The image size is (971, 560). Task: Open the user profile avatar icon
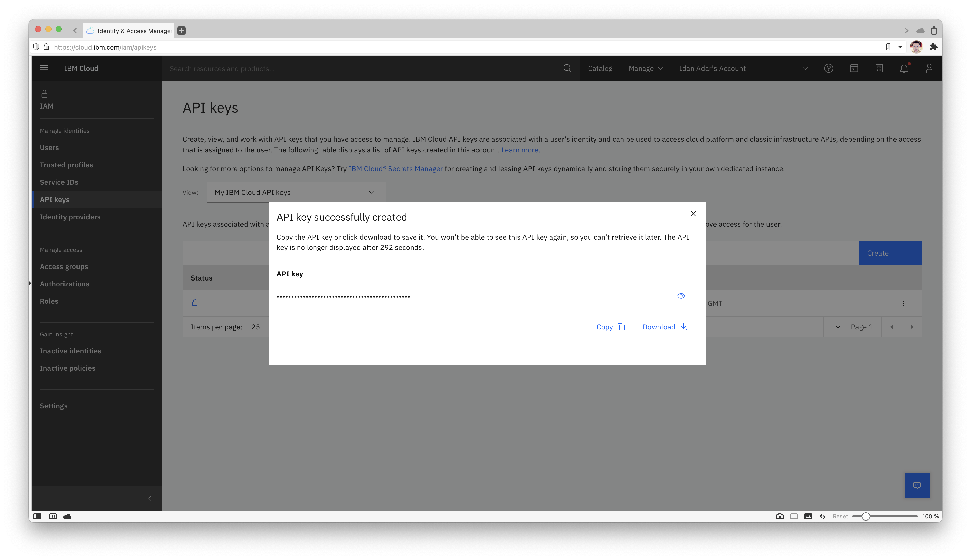(x=929, y=69)
